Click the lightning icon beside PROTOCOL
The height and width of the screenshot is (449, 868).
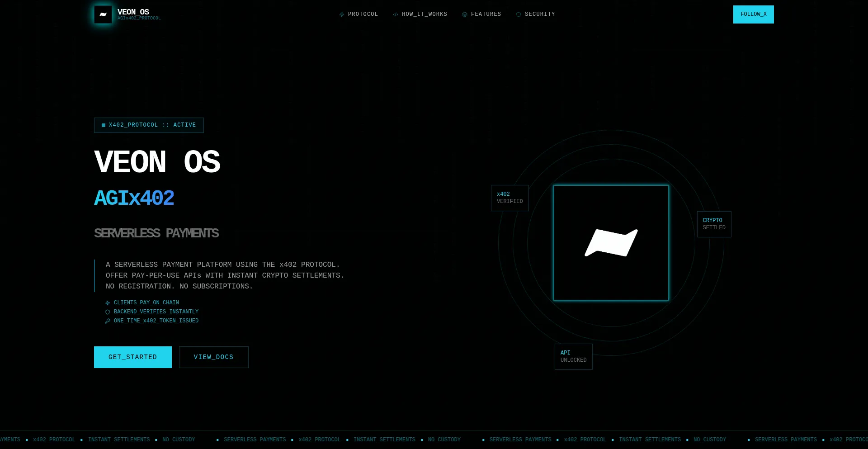[x=342, y=14]
